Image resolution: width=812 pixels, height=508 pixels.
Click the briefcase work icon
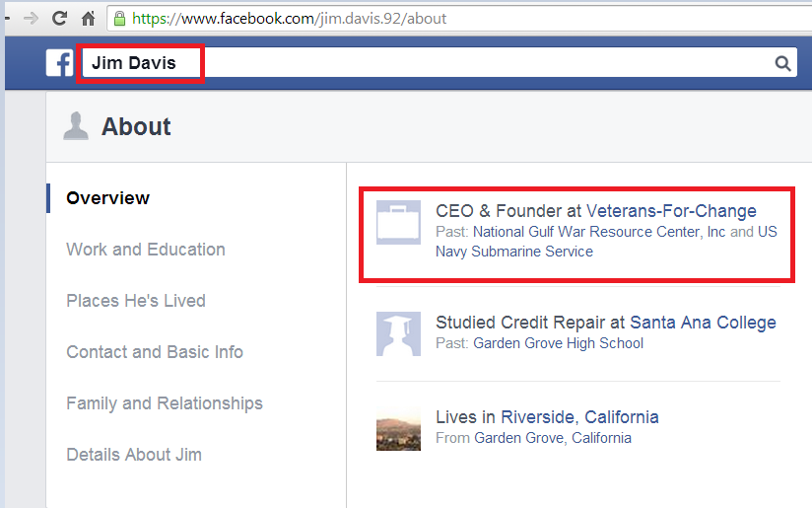[x=398, y=222]
